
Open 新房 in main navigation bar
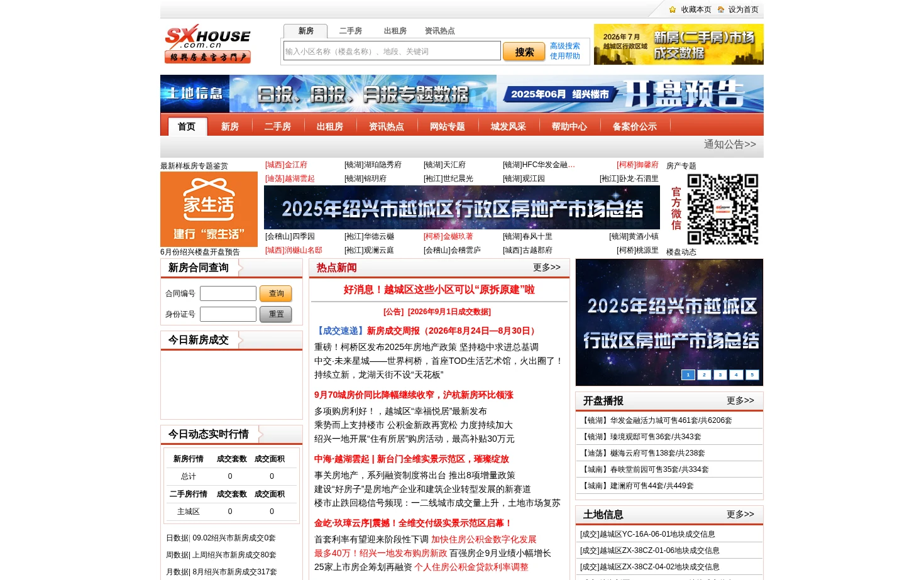pyautogui.click(x=230, y=126)
